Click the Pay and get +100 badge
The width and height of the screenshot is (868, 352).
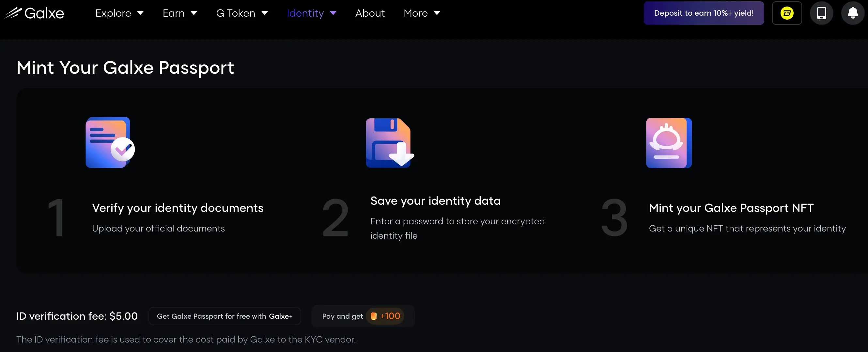pos(363,316)
